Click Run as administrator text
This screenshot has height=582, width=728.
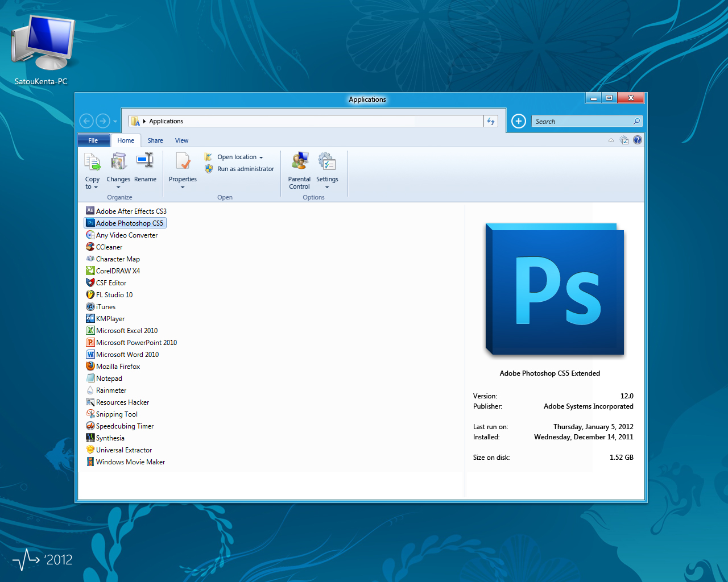[x=246, y=169]
